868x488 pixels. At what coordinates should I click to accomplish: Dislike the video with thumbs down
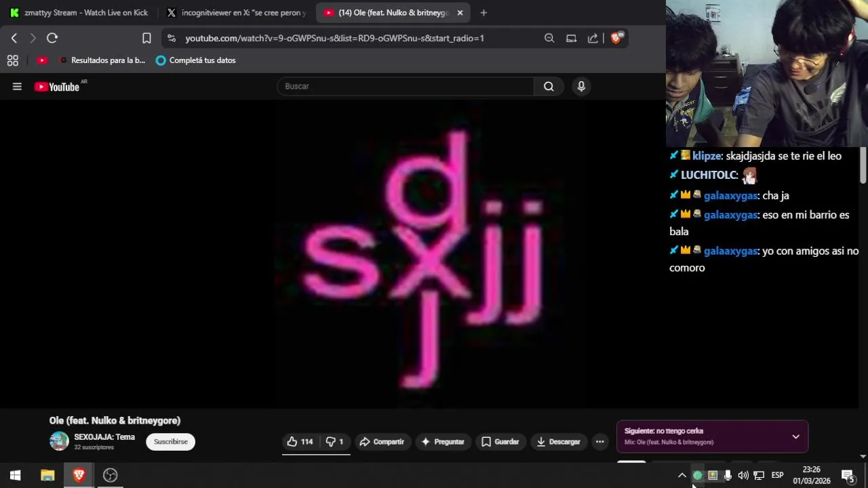pos(334,442)
